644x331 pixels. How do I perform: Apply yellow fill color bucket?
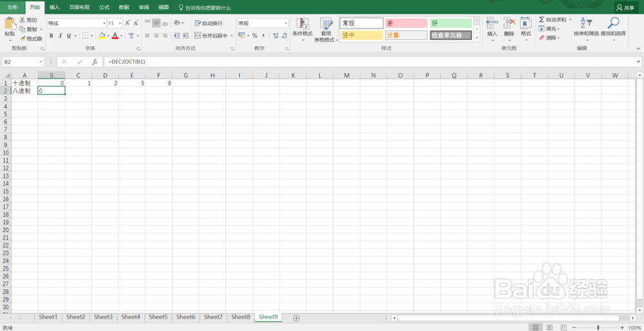click(102, 35)
